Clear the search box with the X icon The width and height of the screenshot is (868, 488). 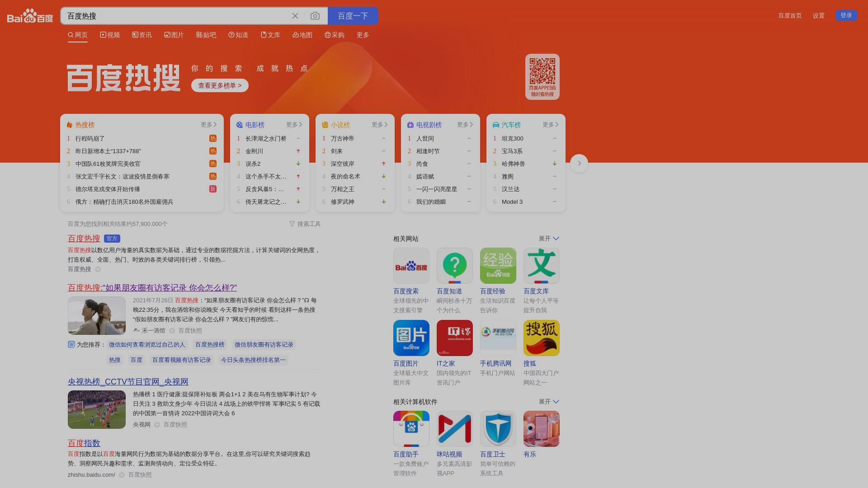[295, 16]
